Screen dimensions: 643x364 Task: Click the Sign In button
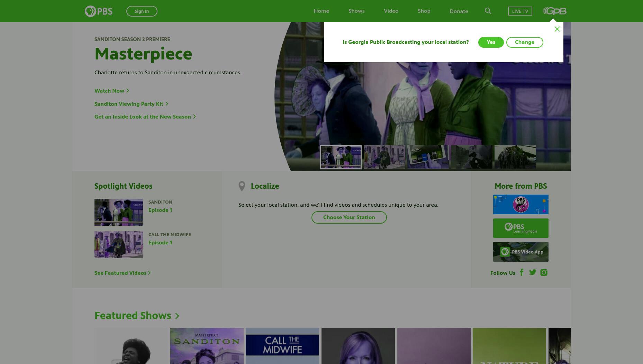142,11
